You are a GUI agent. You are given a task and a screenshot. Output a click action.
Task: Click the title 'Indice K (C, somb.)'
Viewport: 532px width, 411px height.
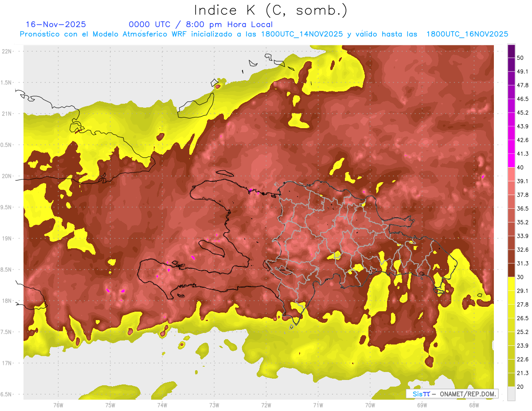point(271,10)
